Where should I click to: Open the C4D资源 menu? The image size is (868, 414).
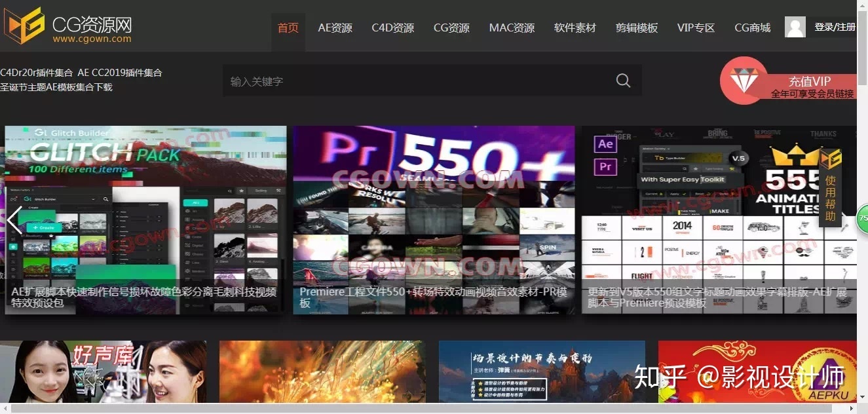pyautogui.click(x=393, y=28)
